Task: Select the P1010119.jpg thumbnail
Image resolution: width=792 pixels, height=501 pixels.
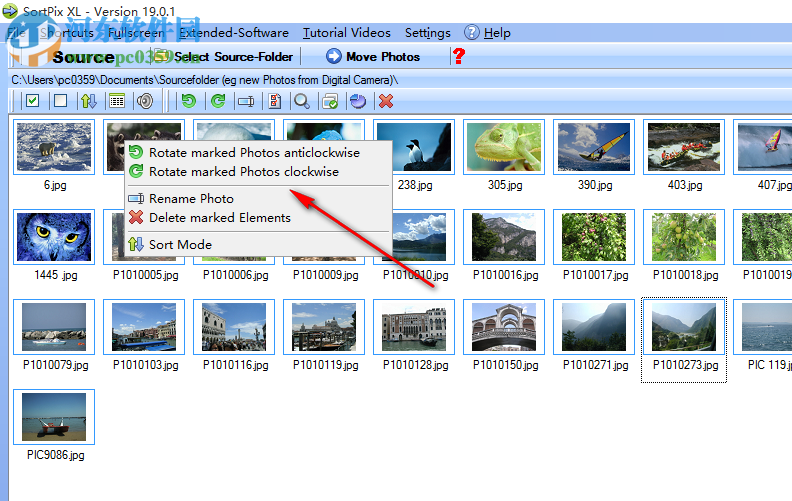Action: [x=324, y=327]
